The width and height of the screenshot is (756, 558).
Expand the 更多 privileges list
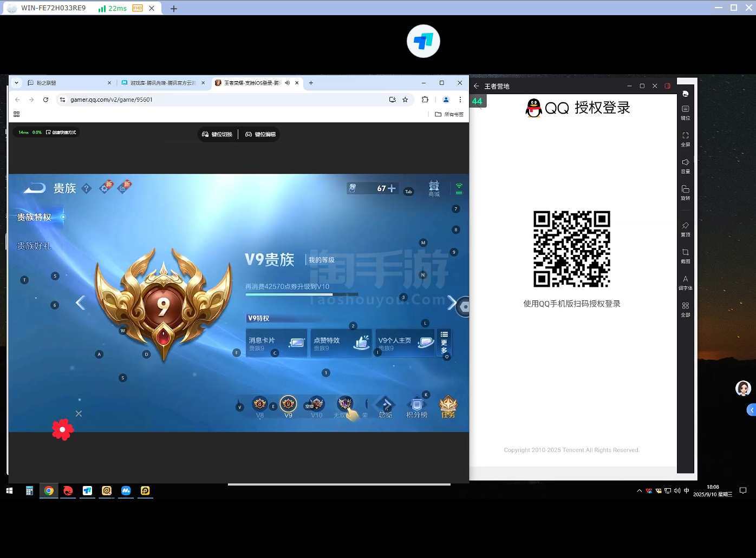click(444, 342)
